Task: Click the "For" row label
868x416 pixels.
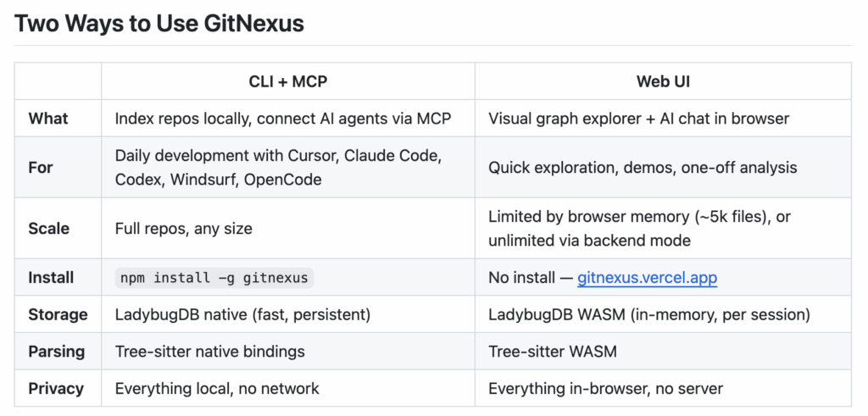Action: pyautogui.click(x=40, y=168)
